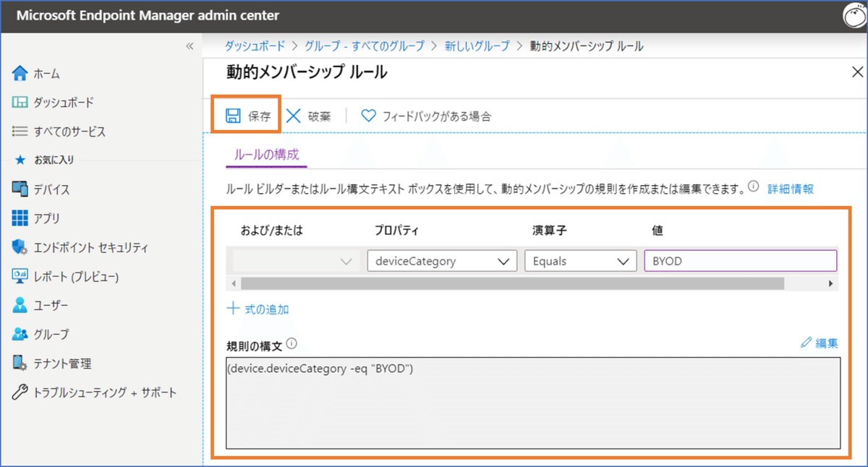This screenshot has width=868, height=467.
Task: Click the 値 column header
Action: [658, 230]
